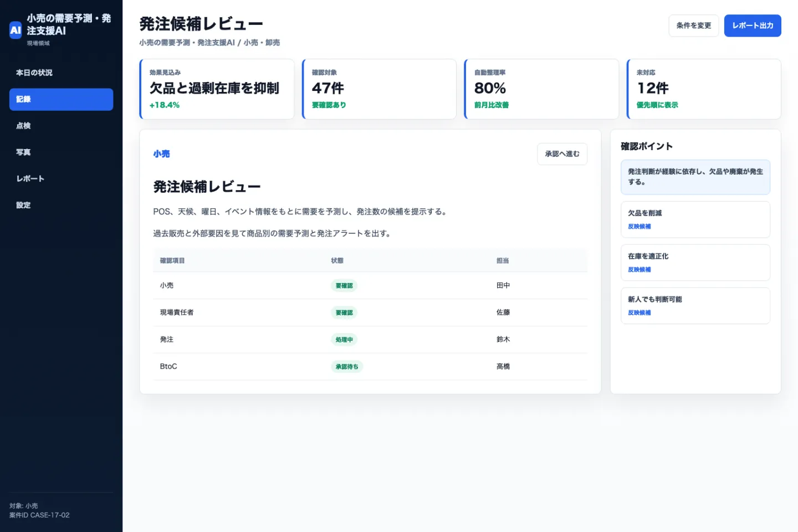The height and width of the screenshot is (532, 798).
Task: Click the 担当 column header
Action: 503,260
